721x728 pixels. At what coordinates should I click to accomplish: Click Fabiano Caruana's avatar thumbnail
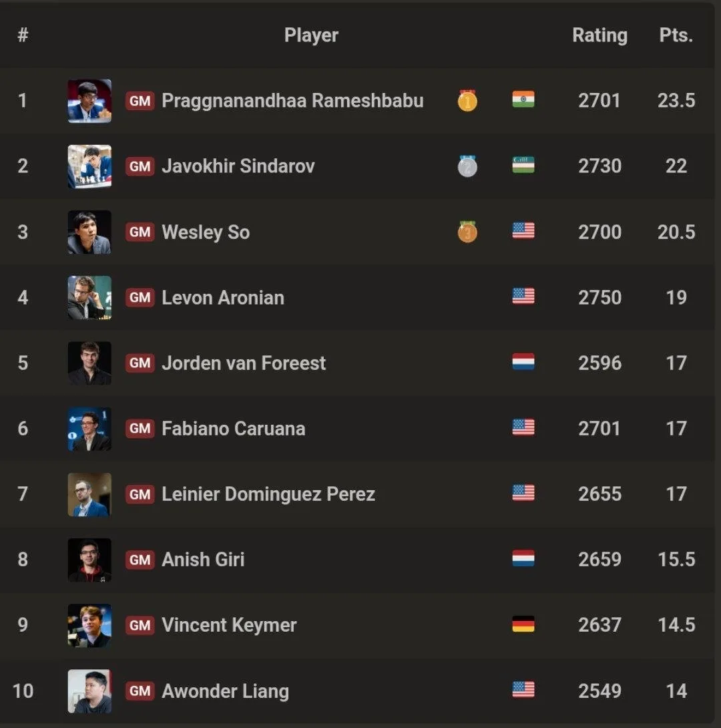point(89,429)
